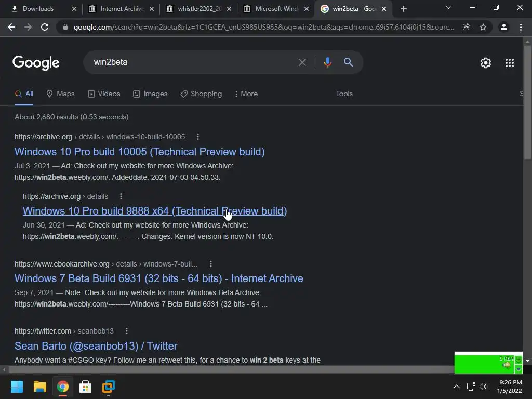
Task: Open the VMware taskbar app
Action: point(109,387)
